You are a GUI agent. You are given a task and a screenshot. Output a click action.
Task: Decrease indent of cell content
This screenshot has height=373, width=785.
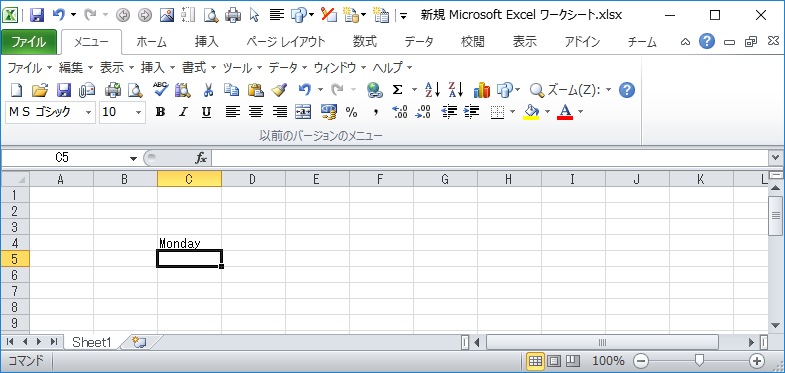pyautogui.click(x=449, y=112)
